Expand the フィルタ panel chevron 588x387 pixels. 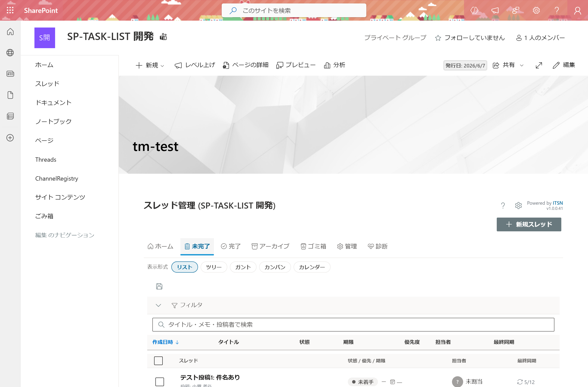point(158,305)
